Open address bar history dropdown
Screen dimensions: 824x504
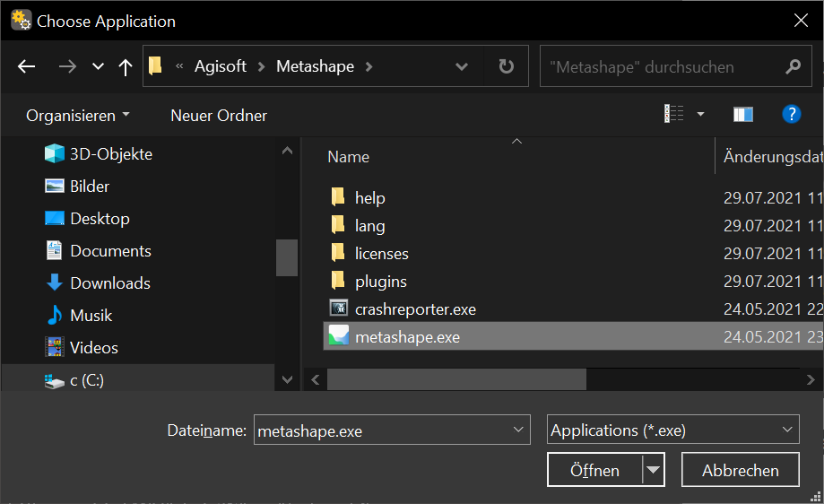pos(462,66)
